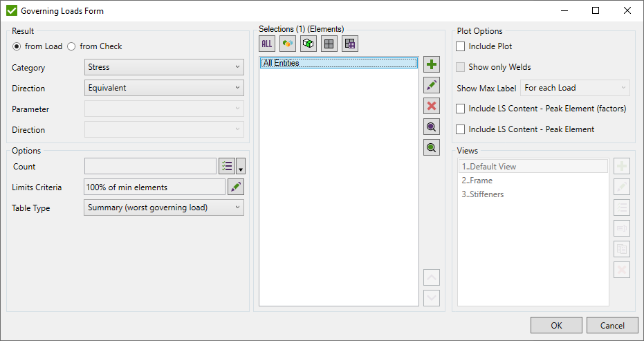Click into the Count input field
The width and height of the screenshot is (644, 341).
point(150,167)
